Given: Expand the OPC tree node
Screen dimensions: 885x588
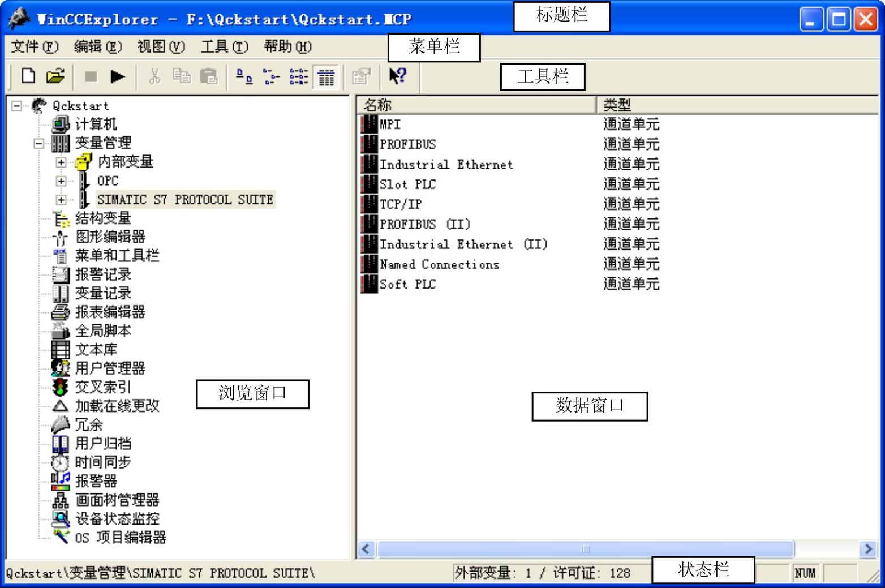Looking at the screenshot, I should point(61,181).
